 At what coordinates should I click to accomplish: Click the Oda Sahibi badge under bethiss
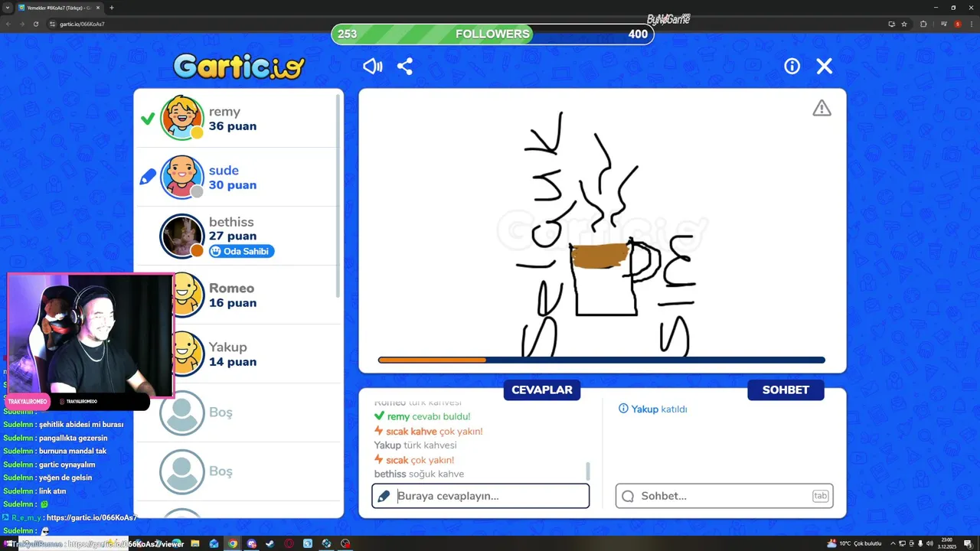[241, 251]
